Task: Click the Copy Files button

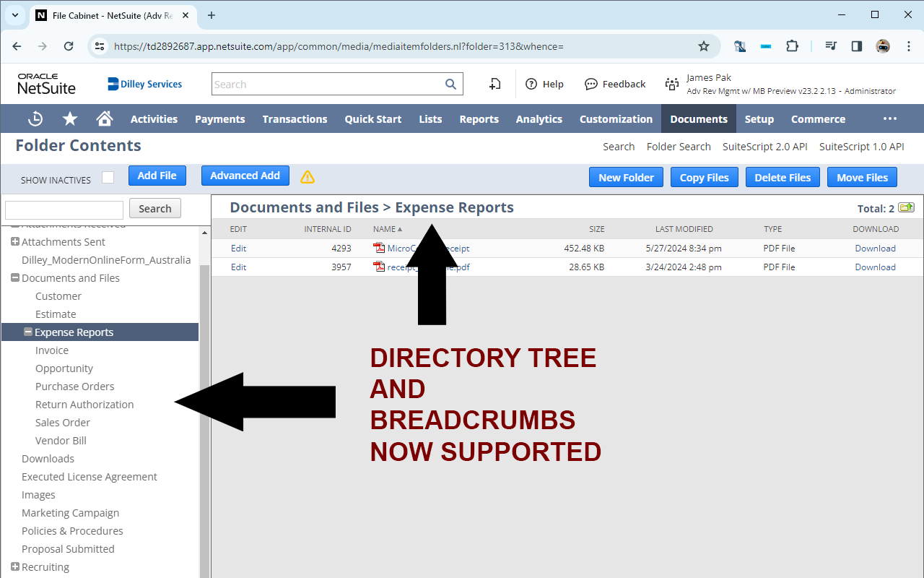Action: [x=705, y=177]
